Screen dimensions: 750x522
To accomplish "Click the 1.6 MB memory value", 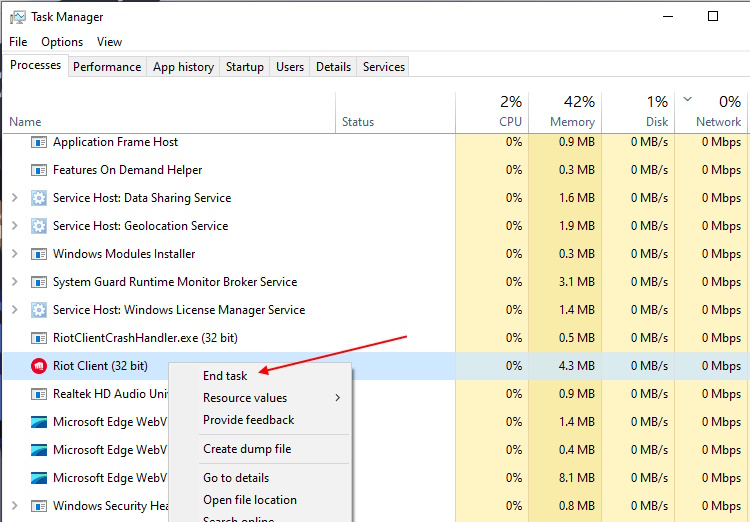I will coord(576,198).
